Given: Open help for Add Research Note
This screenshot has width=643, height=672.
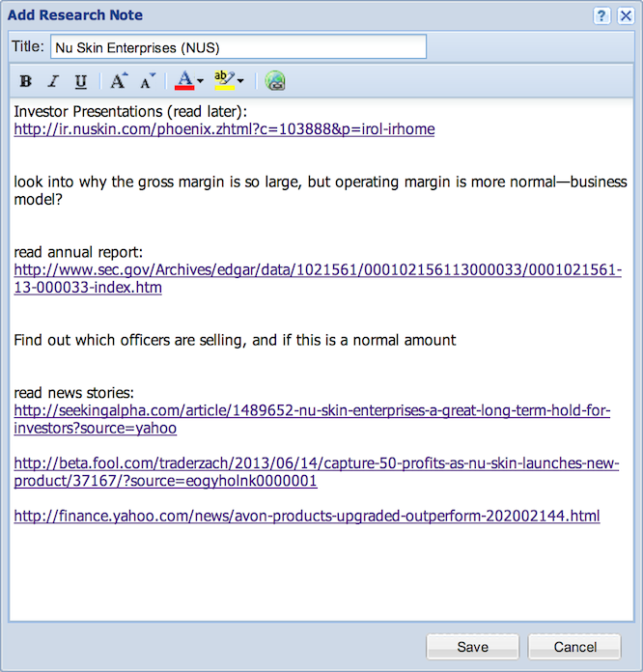Looking at the screenshot, I should click(601, 16).
